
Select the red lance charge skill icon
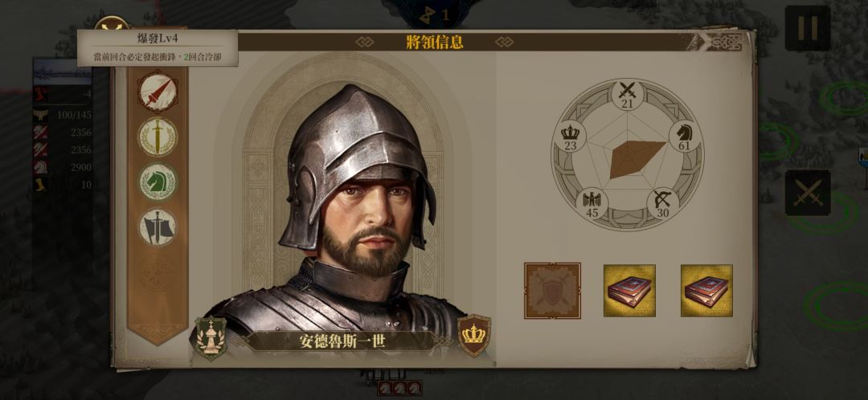[x=158, y=92]
